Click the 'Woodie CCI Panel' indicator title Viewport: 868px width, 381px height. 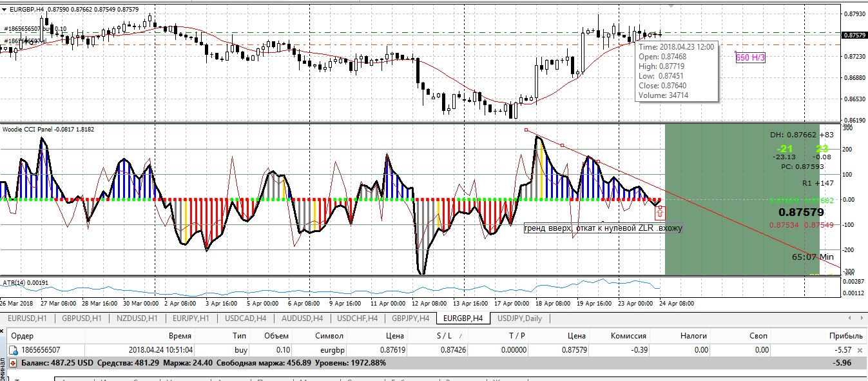tap(48, 129)
